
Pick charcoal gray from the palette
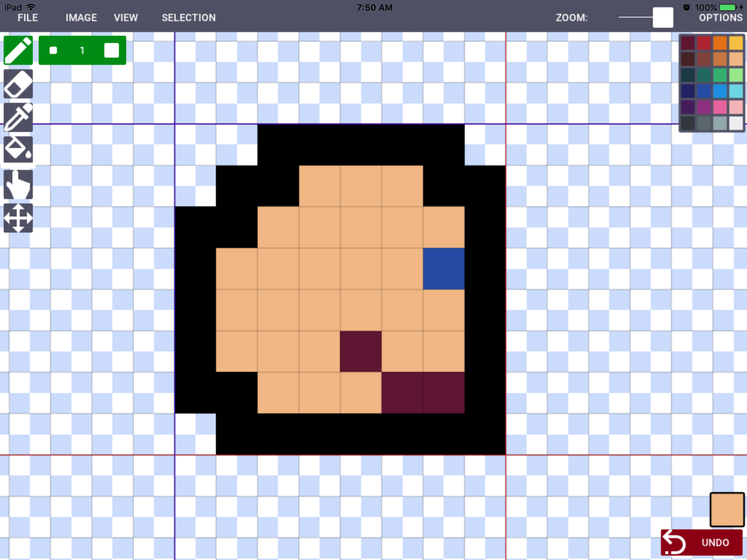[688, 123]
